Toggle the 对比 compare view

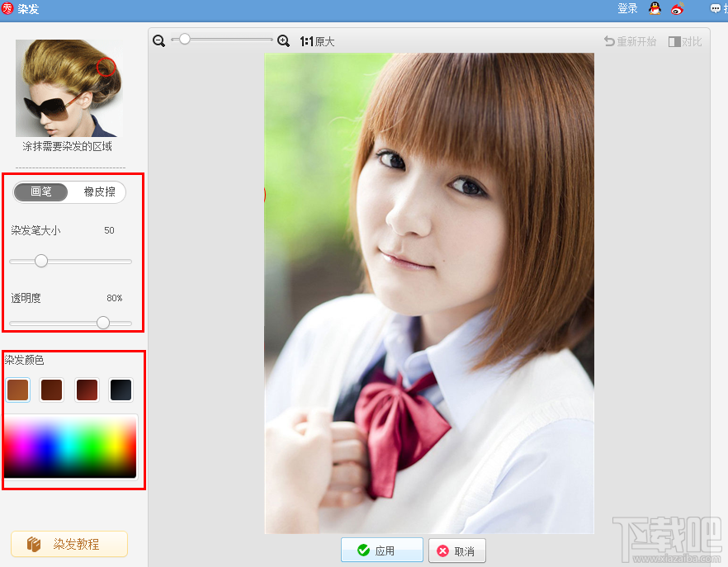coord(685,42)
